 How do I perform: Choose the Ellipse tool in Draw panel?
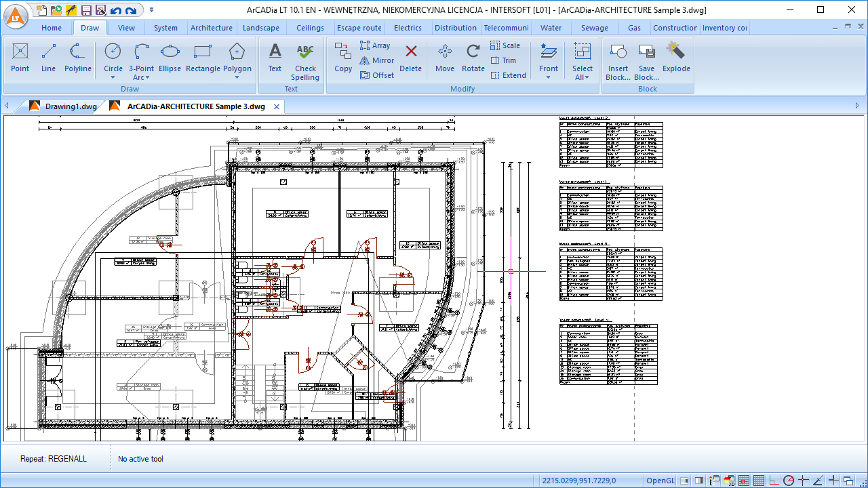point(170,58)
